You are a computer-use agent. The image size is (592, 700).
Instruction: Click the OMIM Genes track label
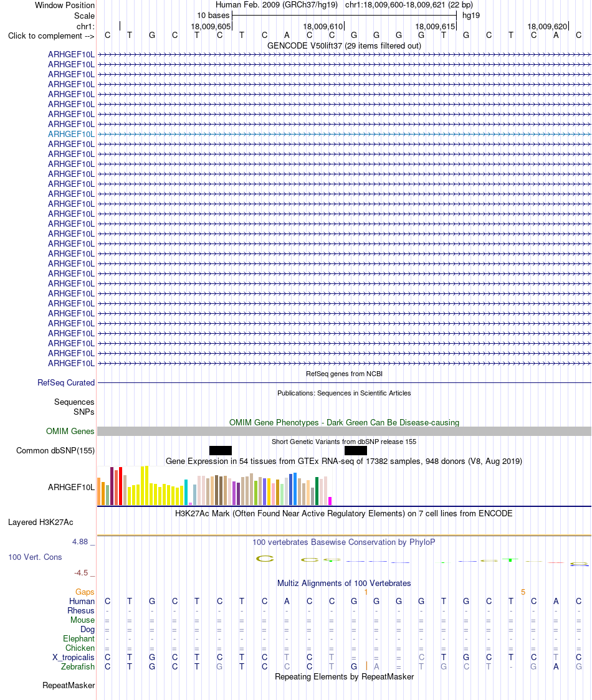70,431
